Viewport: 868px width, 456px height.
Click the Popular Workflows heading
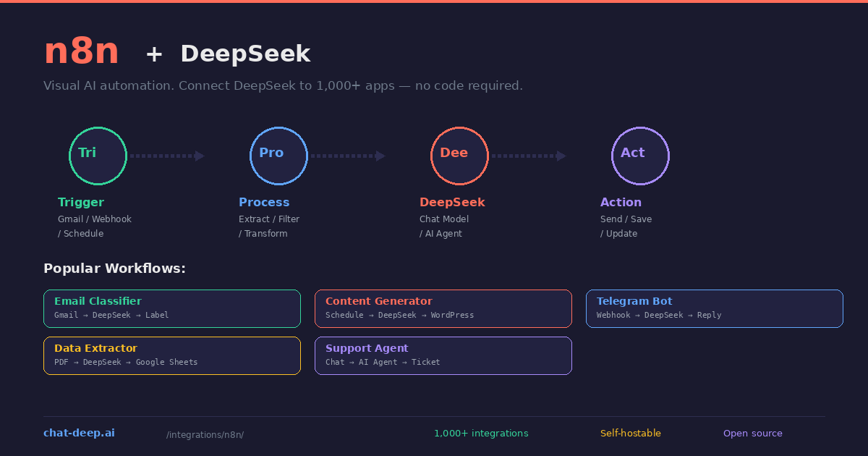tap(114, 268)
